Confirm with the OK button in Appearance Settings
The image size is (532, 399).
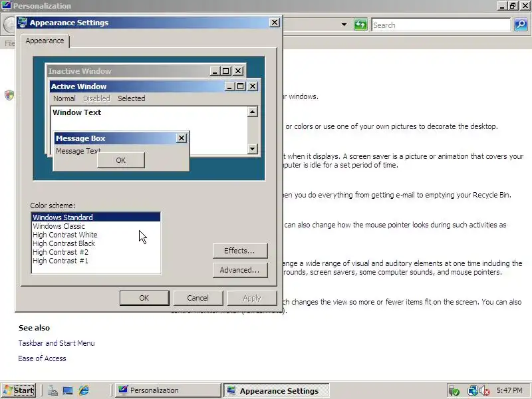tap(144, 298)
